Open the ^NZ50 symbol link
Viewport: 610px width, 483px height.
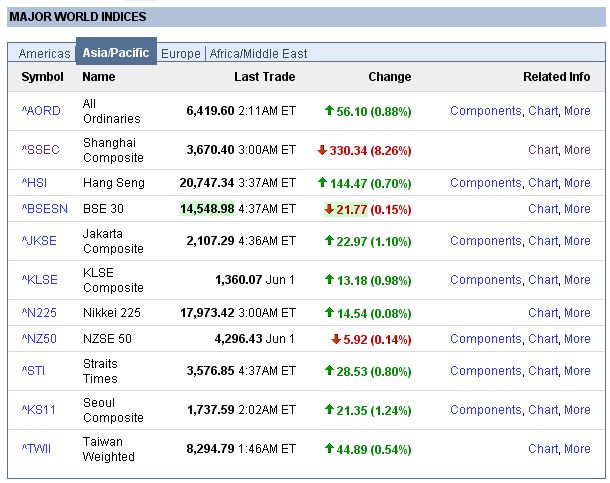click(x=39, y=339)
